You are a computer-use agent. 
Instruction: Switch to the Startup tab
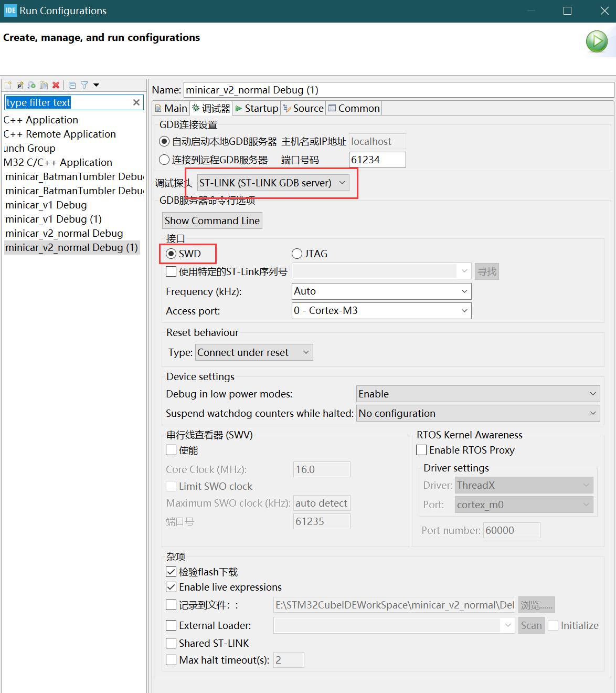point(257,108)
